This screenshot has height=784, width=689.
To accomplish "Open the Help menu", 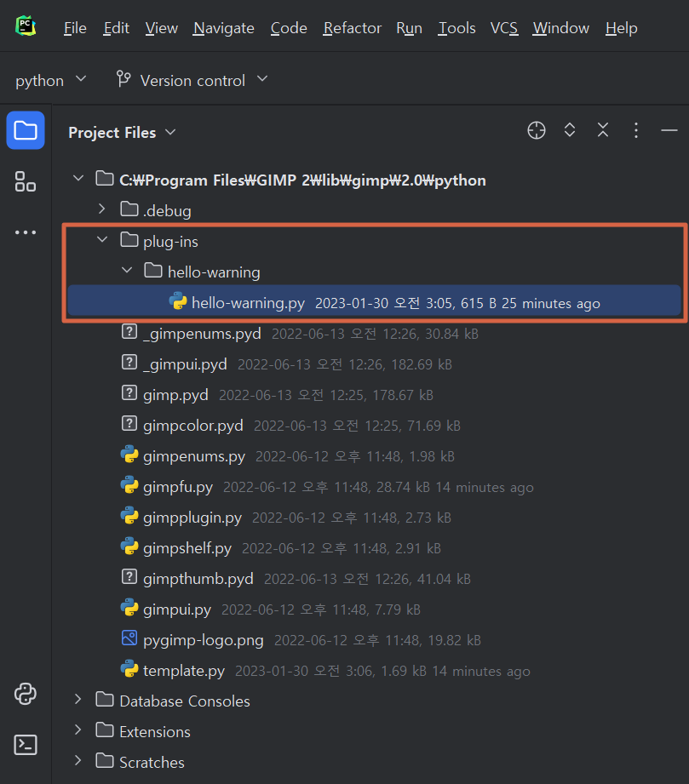I will coord(622,28).
